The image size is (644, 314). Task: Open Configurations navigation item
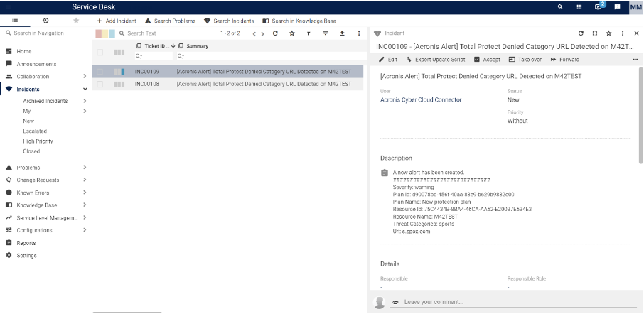pos(34,230)
